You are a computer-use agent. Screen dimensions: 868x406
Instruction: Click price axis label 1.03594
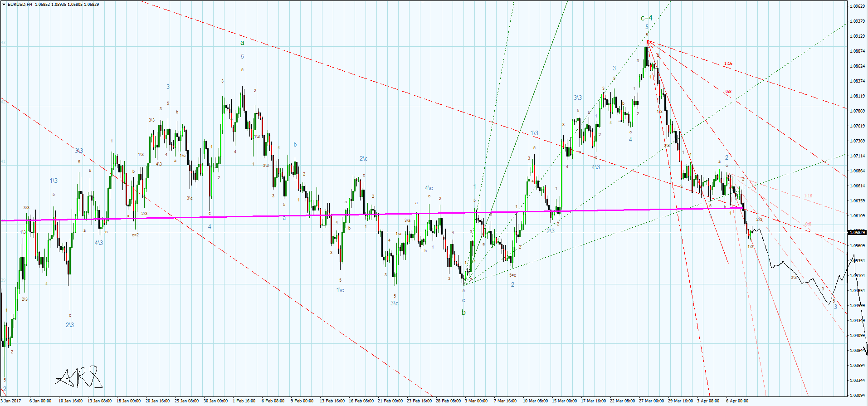pyautogui.click(x=858, y=366)
